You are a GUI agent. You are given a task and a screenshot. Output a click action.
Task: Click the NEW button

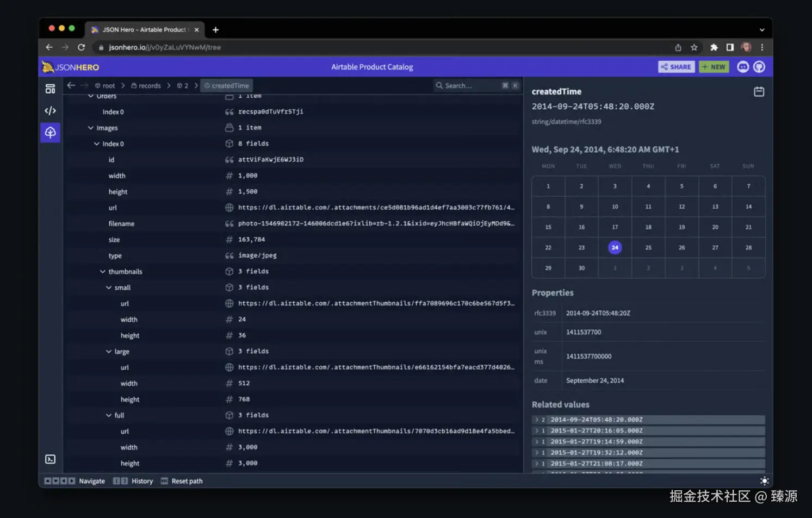714,67
